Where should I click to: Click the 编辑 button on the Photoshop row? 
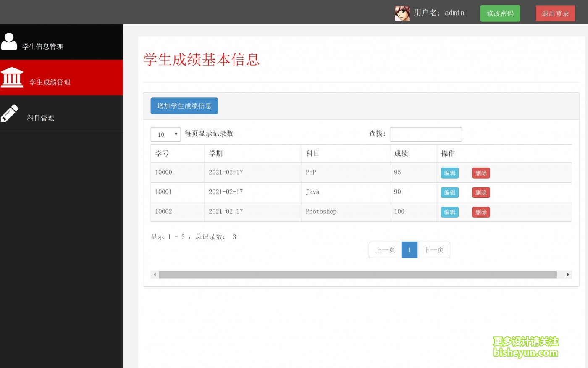pos(449,212)
